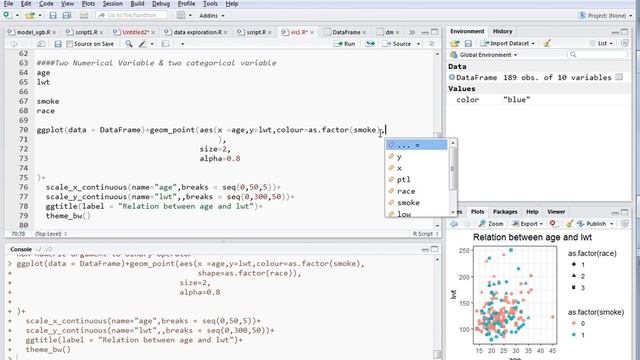Click the Open File folder icon
This screenshot has width=640, height=360.
pos(29,16)
